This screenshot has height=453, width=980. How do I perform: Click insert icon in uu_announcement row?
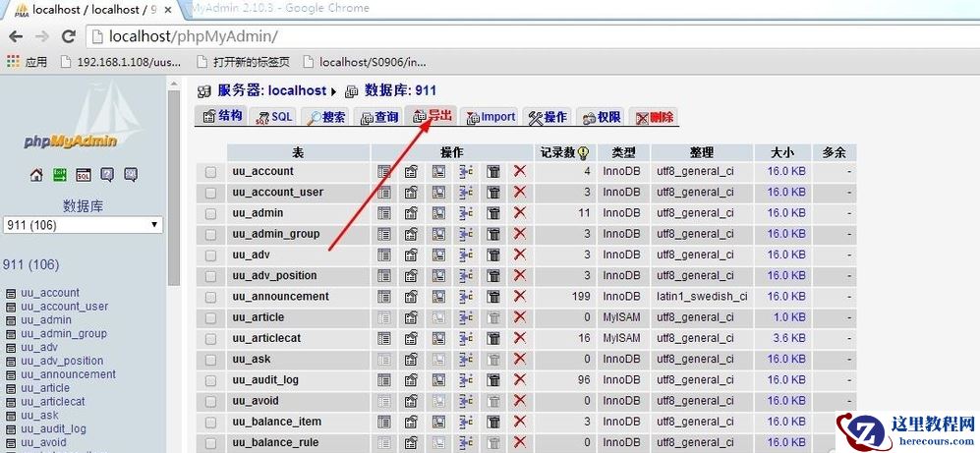(466, 297)
